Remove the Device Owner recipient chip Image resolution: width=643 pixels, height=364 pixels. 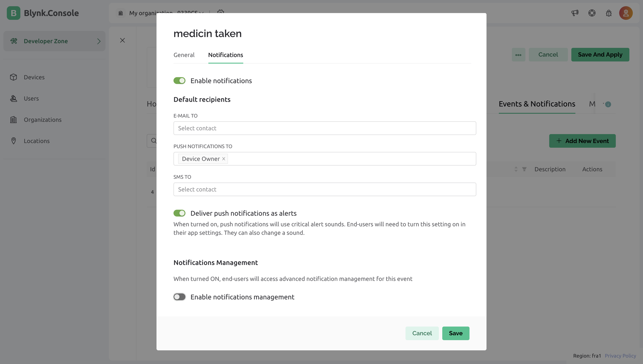tap(223, 159)
